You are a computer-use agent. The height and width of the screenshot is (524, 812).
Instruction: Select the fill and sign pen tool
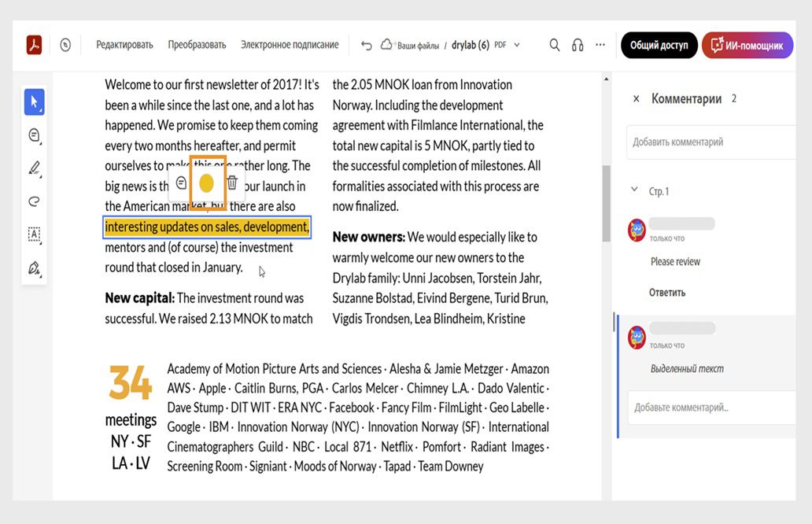coord(34,268)
